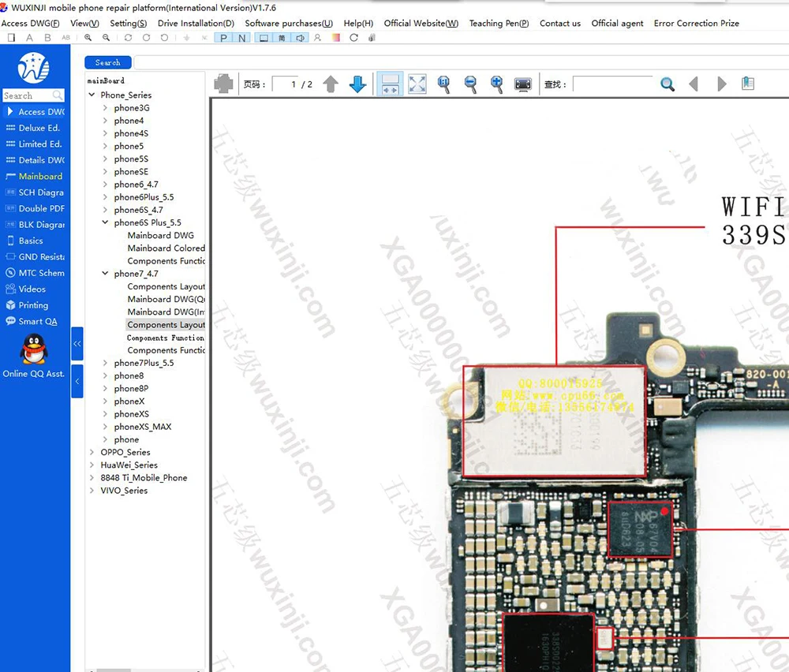Screen dimensions: 789x672
Task: Toggle the screen display button
Action: pyautogui.click(x=264, y=38)
